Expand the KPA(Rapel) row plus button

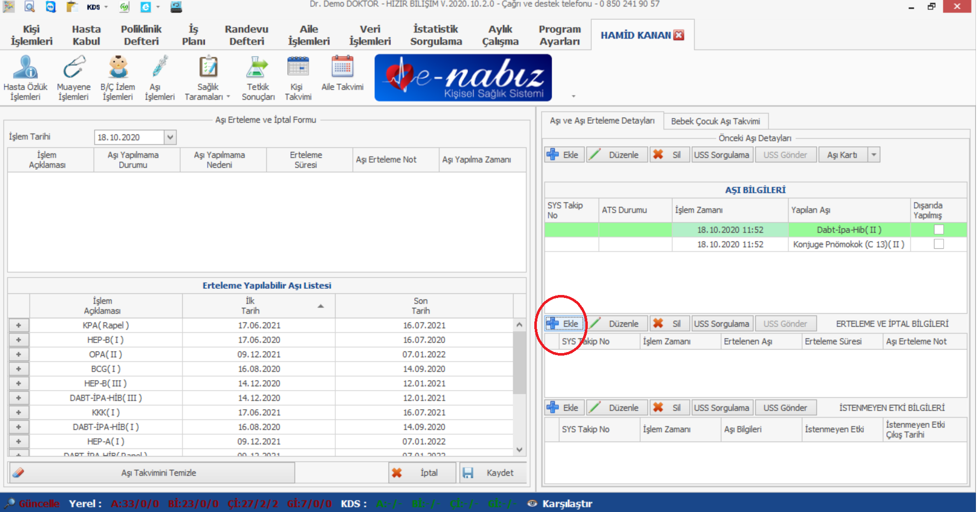tap(19, 326)
